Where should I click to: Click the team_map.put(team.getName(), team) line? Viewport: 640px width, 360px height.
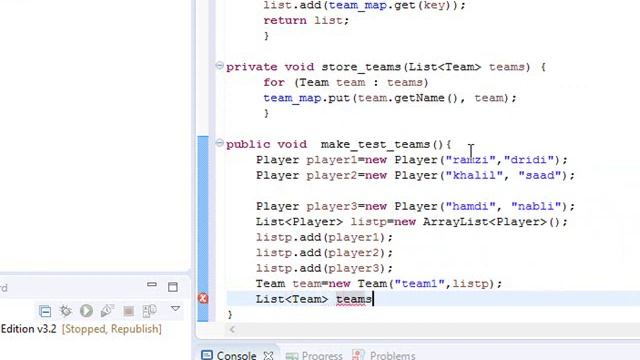[390, 98]
